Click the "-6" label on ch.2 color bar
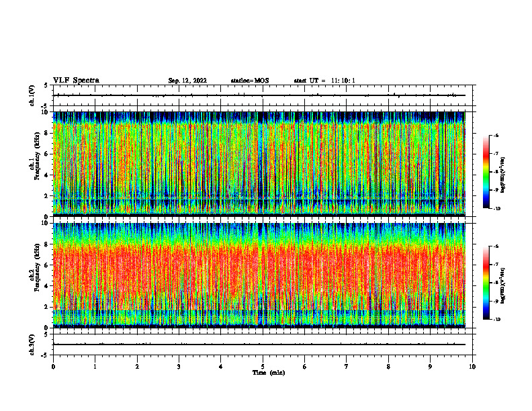The height and width of the screenshot is (411, 532). coord(496,246)
